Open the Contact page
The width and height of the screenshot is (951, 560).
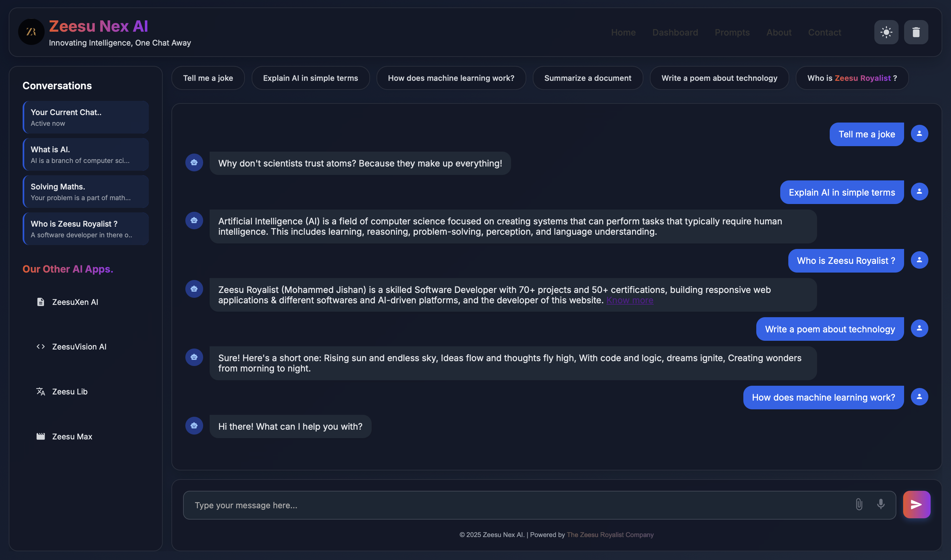click(x=825, y=32)
